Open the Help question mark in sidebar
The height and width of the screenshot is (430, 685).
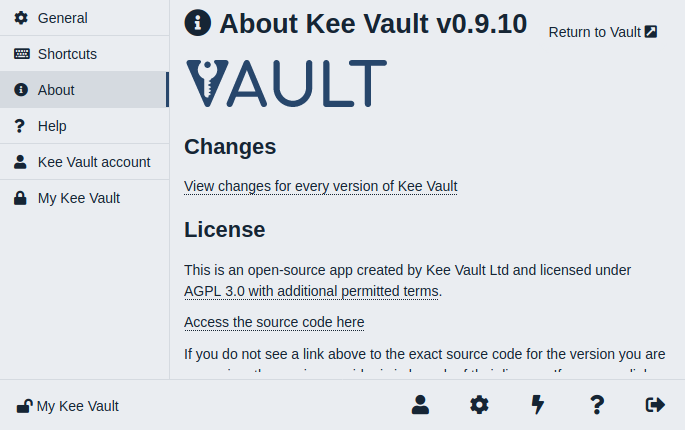coord(20,126)
